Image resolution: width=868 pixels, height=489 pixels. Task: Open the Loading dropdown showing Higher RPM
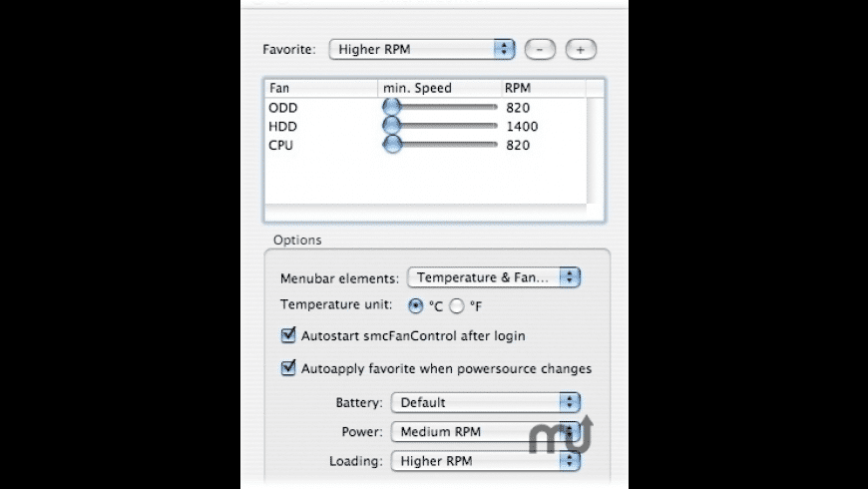pyautogui.click(x=485, y=461)
